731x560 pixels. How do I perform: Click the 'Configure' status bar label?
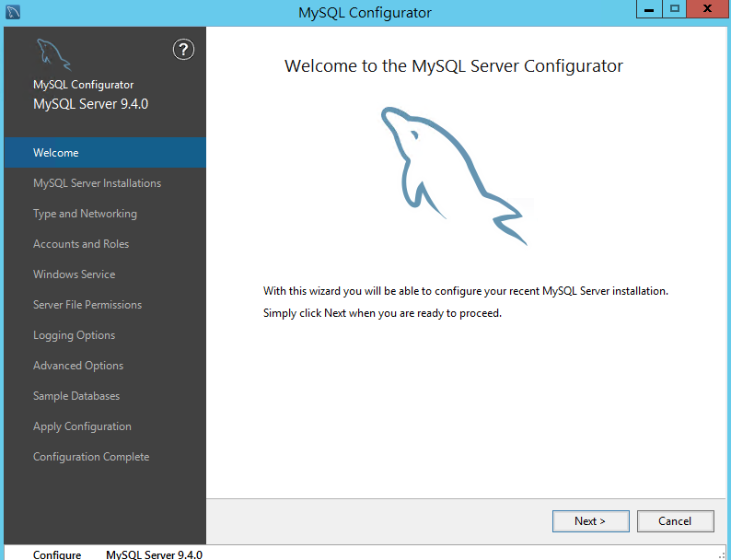pyautogui.click(x=57, y=554)
